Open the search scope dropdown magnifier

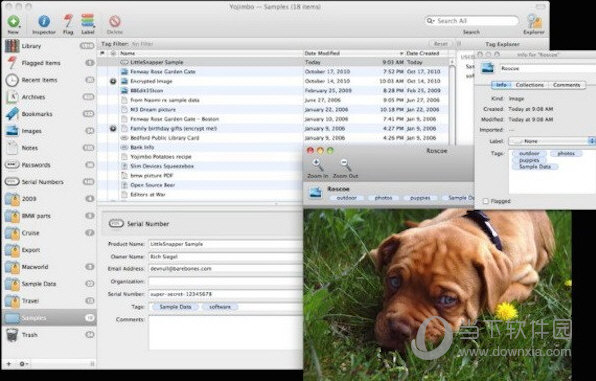(x=430, y=21)
